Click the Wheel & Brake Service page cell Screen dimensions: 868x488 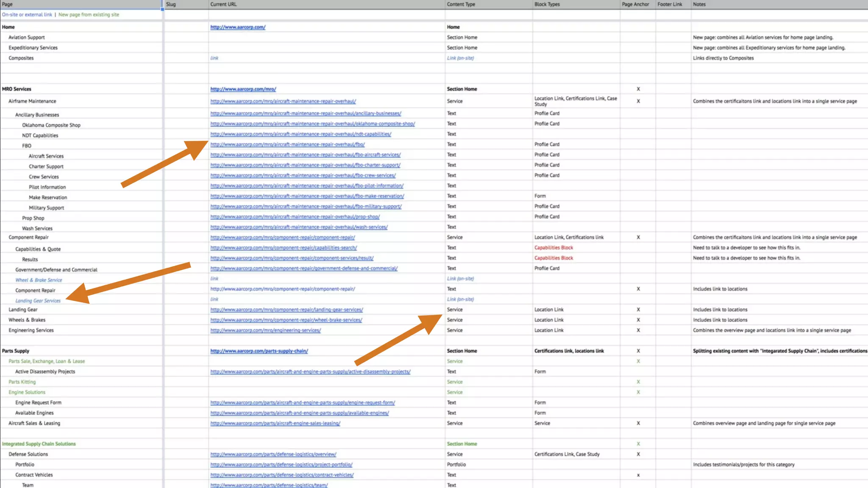click(39, 280)
